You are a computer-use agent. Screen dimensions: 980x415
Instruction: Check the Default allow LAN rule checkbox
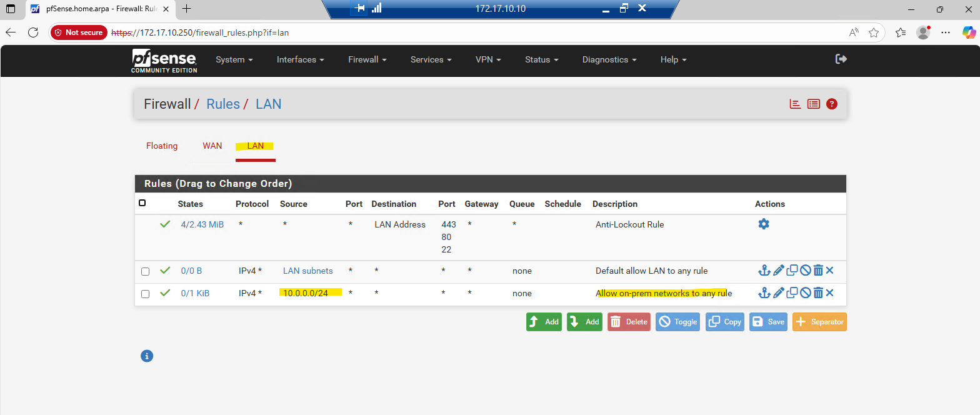(x=145, y=271)
